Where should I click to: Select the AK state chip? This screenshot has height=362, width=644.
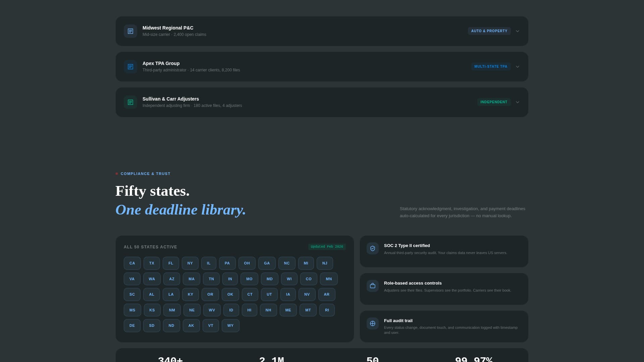[x=191, y=325]
